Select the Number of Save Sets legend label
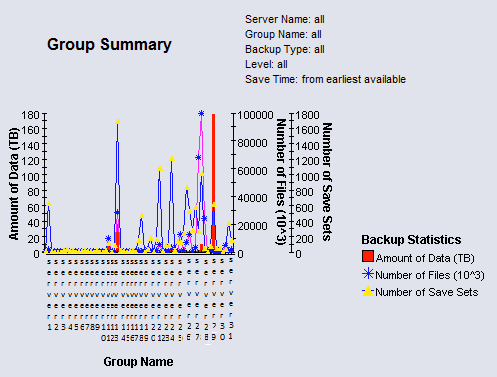The image size is (497, 377). click(x=427, y=292)
